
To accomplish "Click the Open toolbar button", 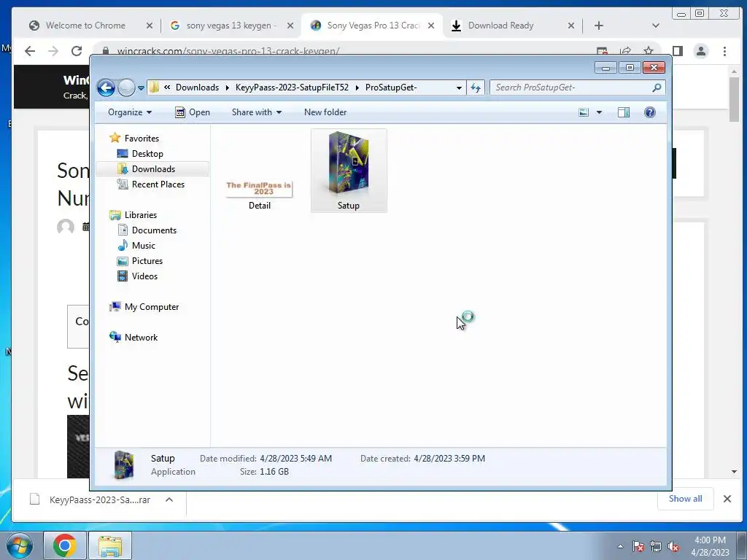I will (x=193, y=112).
